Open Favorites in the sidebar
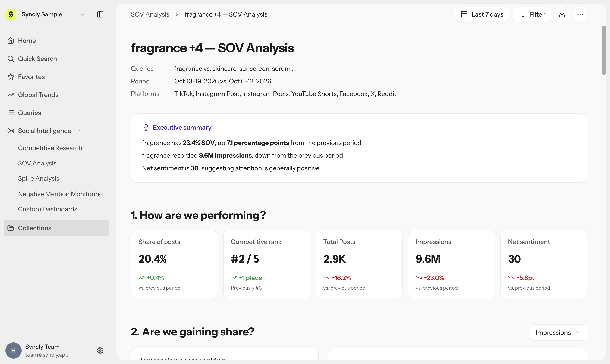The image size is (610, 364). 56,77
